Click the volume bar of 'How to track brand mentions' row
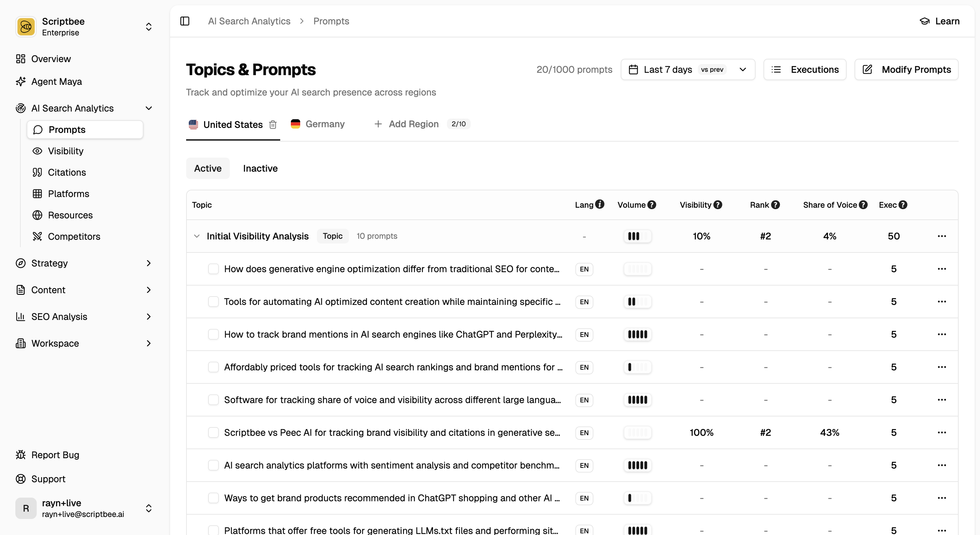980x535 pixels. click(x=637, y=334)
